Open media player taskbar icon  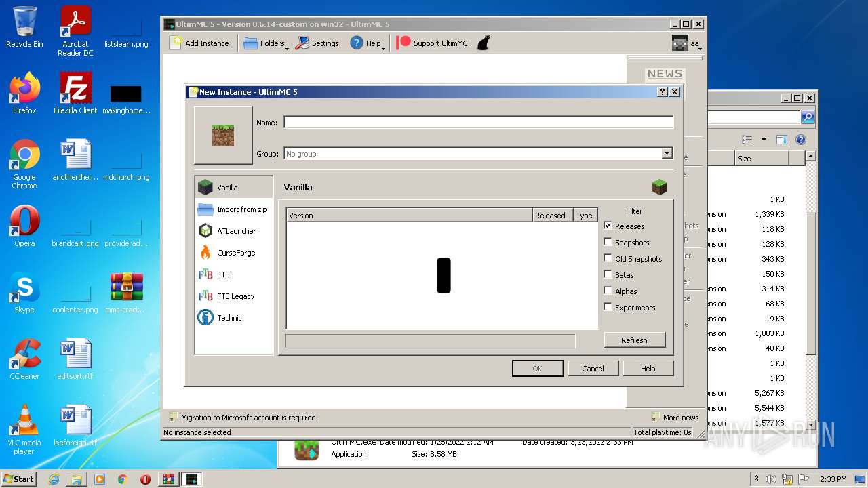[100, 479]
